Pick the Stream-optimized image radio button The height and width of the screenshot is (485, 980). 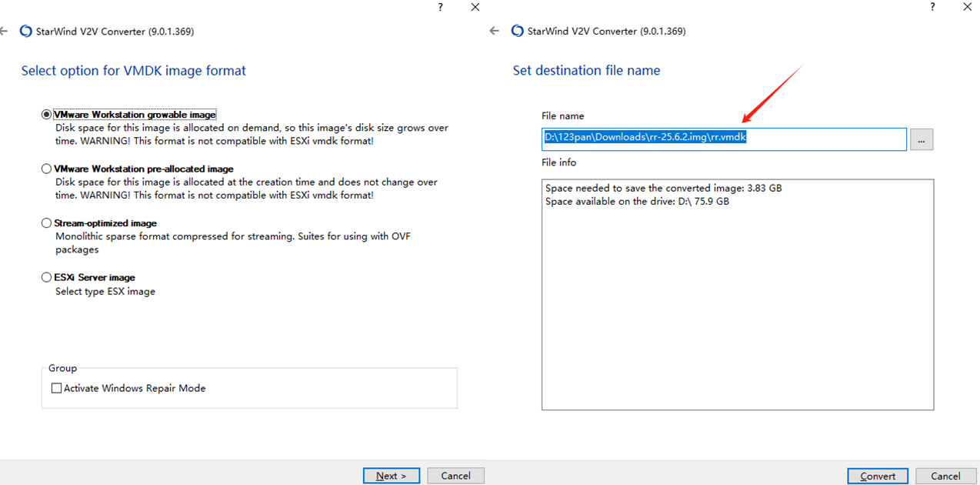[47, 223]
